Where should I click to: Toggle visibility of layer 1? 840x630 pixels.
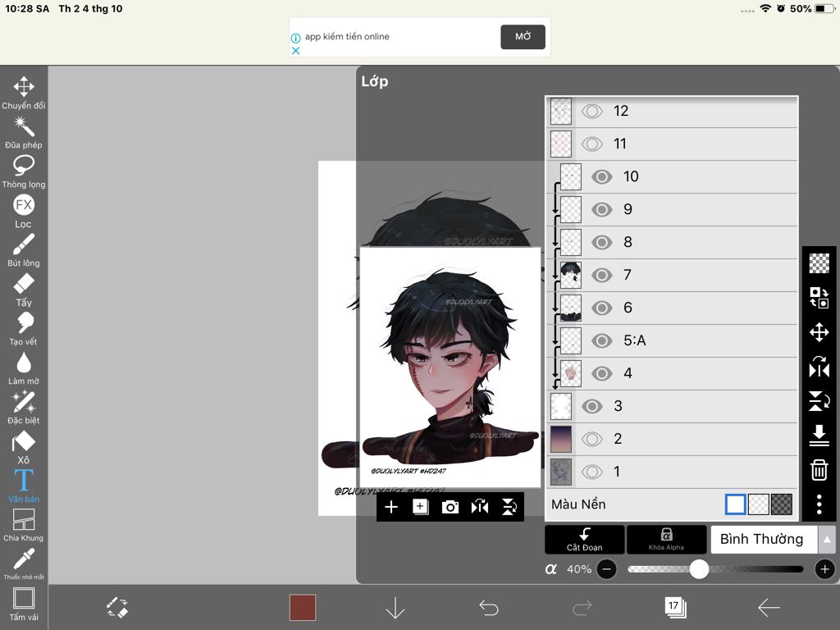click(592, 472)
